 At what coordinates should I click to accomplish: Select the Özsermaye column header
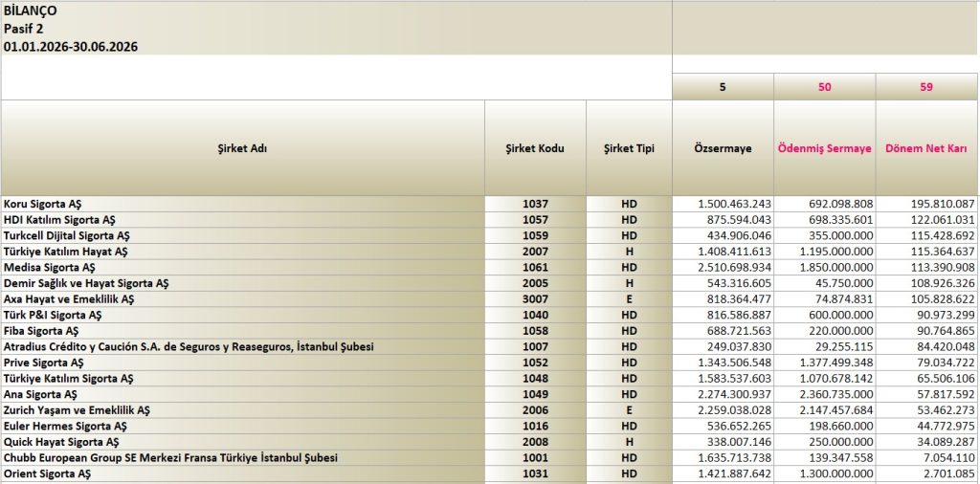coord(724,148)
